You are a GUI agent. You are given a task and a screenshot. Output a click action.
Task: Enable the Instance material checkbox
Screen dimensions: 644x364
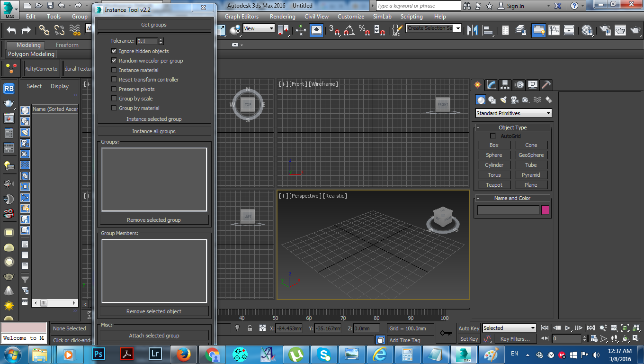(x=114, y=70)
